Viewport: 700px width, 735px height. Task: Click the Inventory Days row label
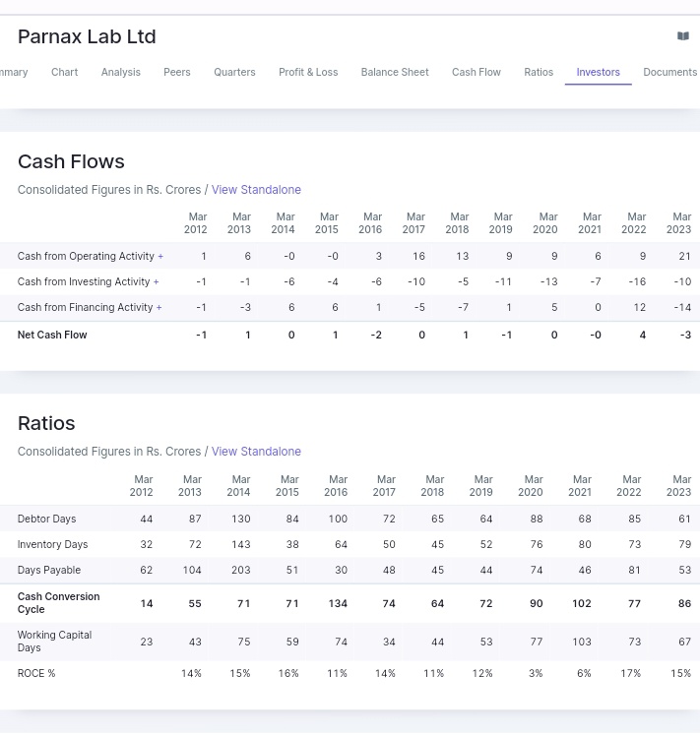(52, 545)
